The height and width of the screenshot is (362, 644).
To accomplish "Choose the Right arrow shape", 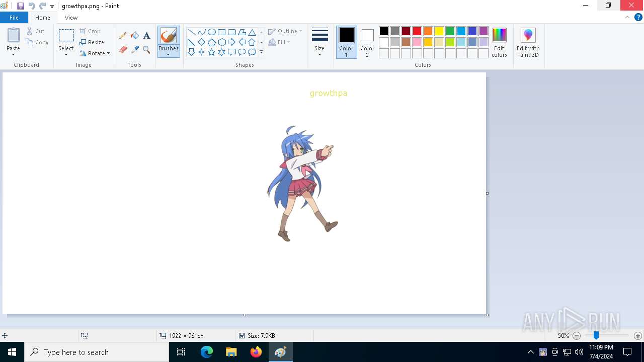I will 232,42.
